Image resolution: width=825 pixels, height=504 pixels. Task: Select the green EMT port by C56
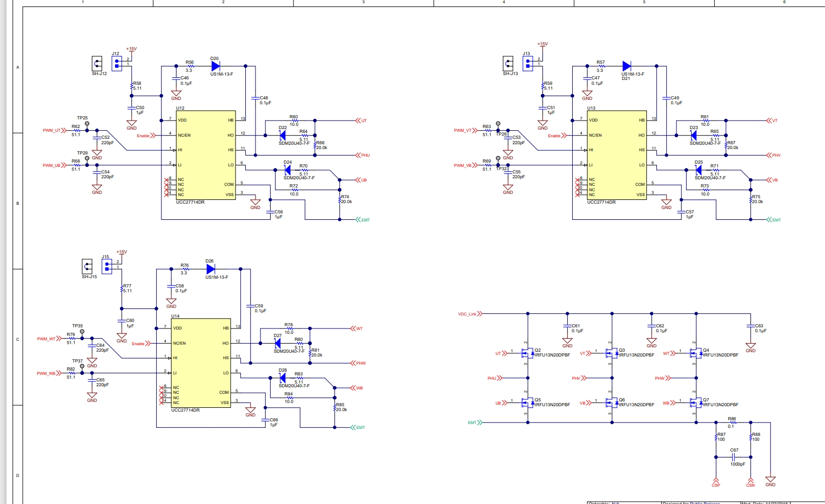[x=363, y=220]
